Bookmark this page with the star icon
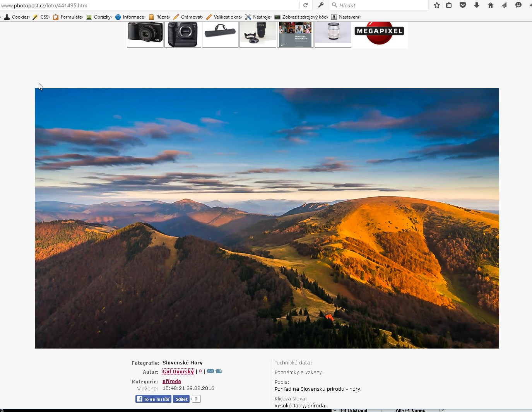532x412 pixels. click(x=436, y=5)
